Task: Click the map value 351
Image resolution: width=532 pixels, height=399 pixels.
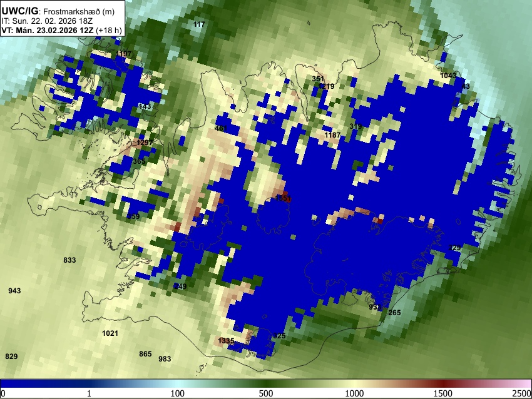Action: pyautogui.click(x=318, y=79)
